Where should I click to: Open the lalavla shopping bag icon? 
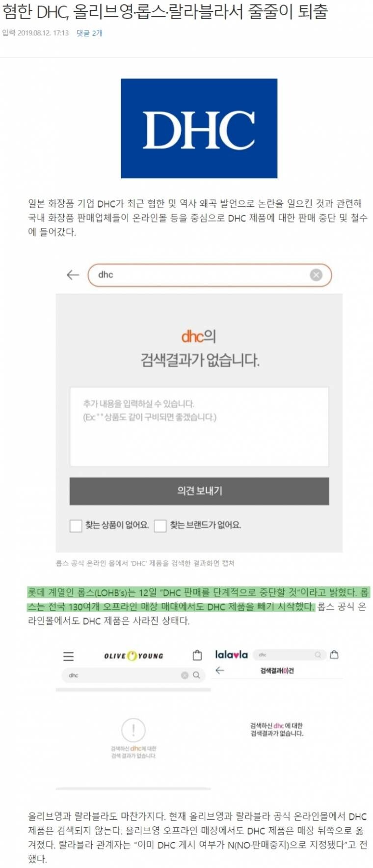click(x=334, y=654)
